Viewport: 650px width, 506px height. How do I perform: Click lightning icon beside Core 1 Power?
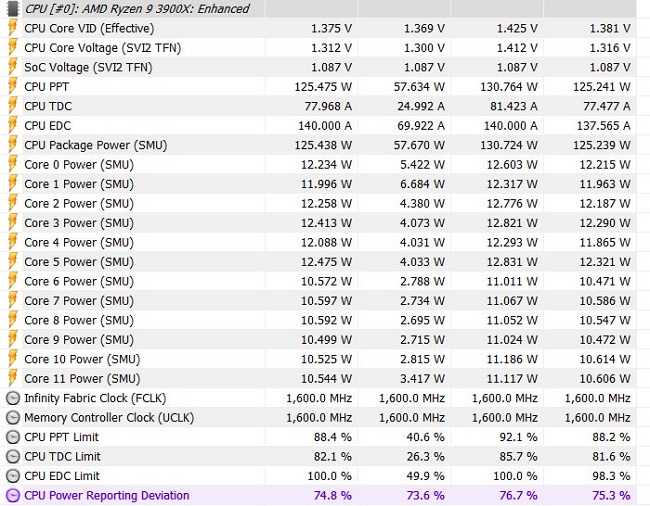(13, 184)
